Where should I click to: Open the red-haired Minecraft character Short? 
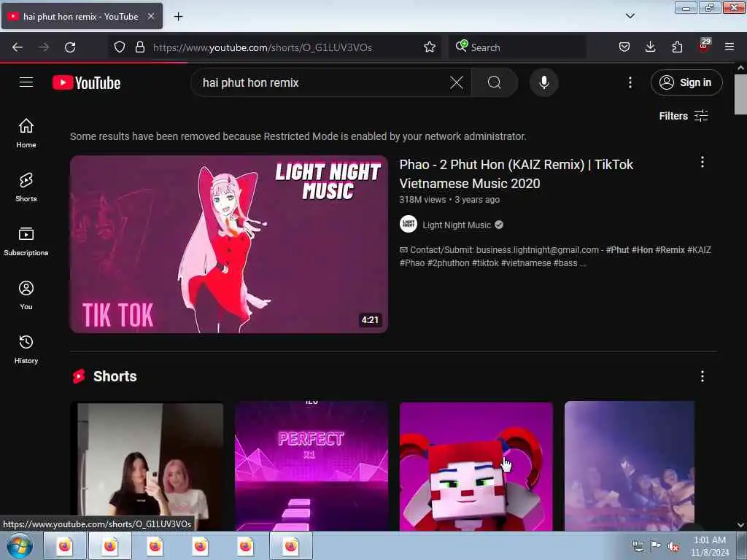(x=476, y=466)
